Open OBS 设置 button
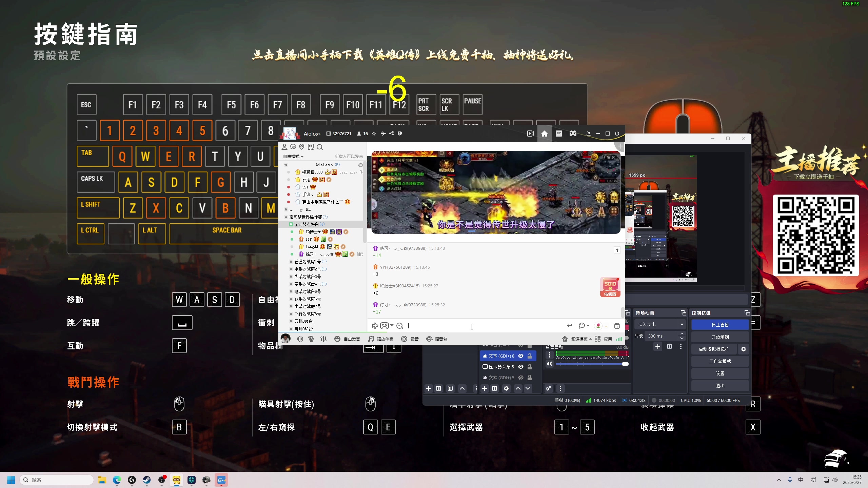Image resolution: width=868 pixels, height=488 pixels. 720,373
